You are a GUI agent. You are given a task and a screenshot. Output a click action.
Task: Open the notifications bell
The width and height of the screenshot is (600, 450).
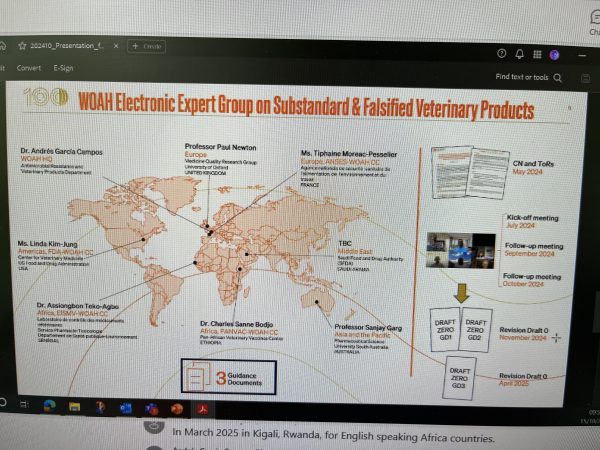coord(519,54)
